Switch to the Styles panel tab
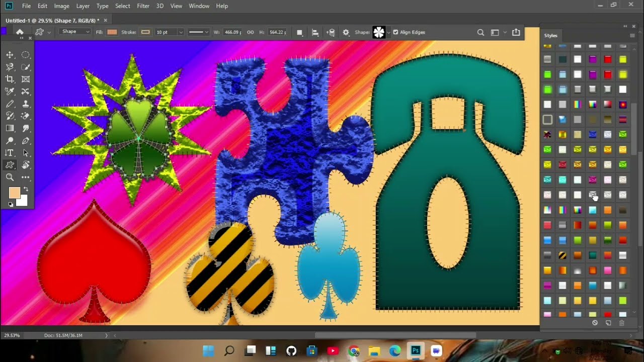The width and height of the screenshot is (644, 362). click(x=551, y=36)
